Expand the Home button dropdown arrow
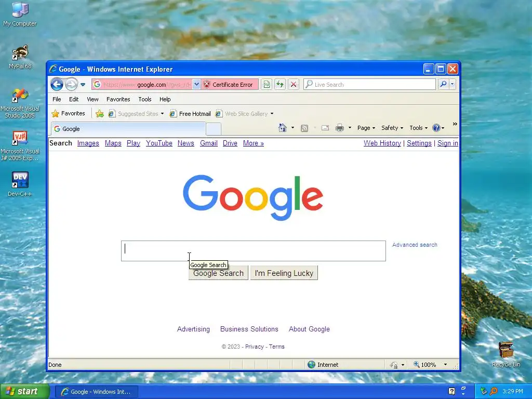532x399 pixels. click(x=292, y=128)
